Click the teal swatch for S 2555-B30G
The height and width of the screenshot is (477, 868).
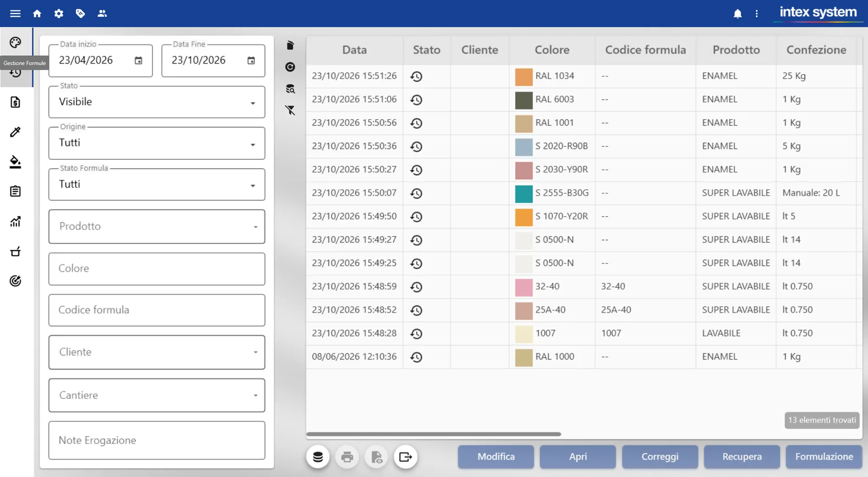point(524,194)
